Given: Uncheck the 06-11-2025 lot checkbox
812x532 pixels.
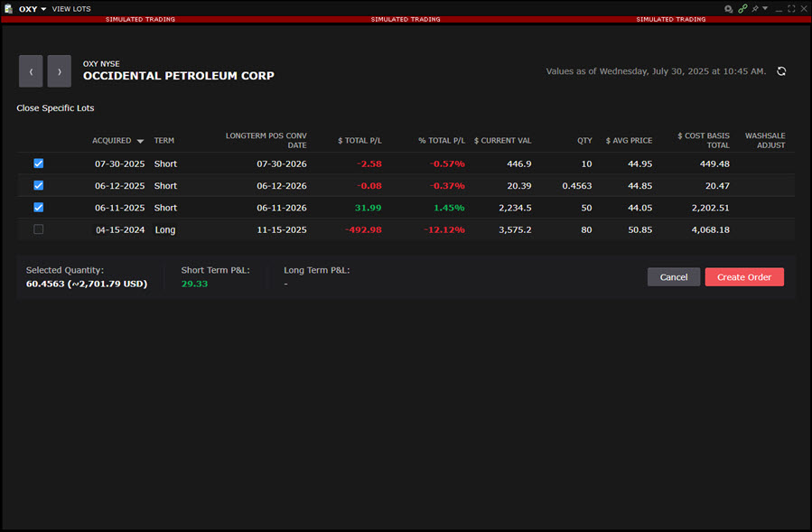Looking at the screenshot, I should click(38, 207).
